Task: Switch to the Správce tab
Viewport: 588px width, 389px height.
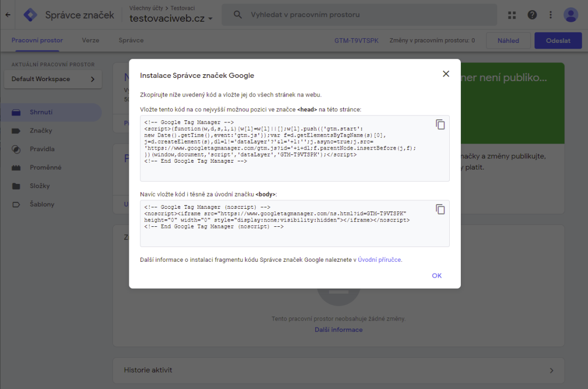Action: click(x=131, y=40)
